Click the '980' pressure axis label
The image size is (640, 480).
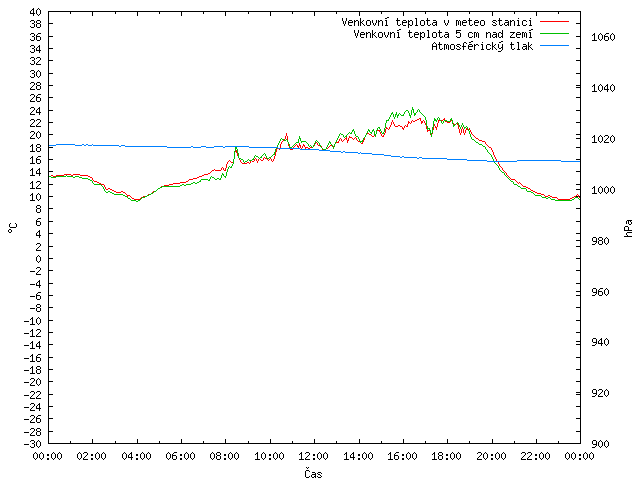pyautogui.click(x=600, y=241)
